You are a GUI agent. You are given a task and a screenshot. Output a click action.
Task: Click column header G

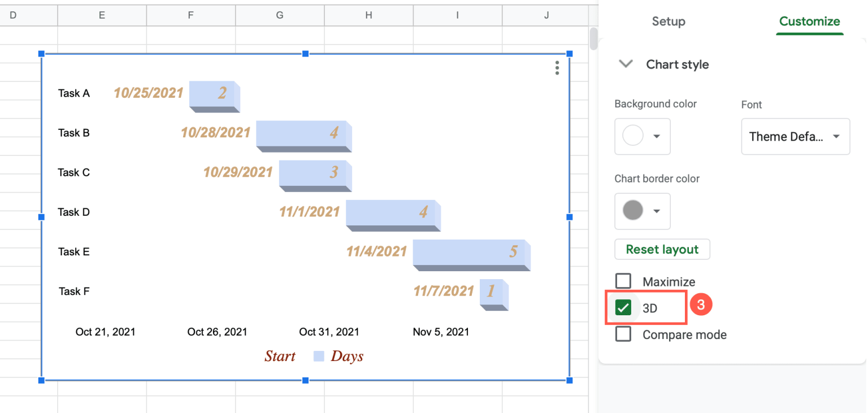tap(279, 15)
